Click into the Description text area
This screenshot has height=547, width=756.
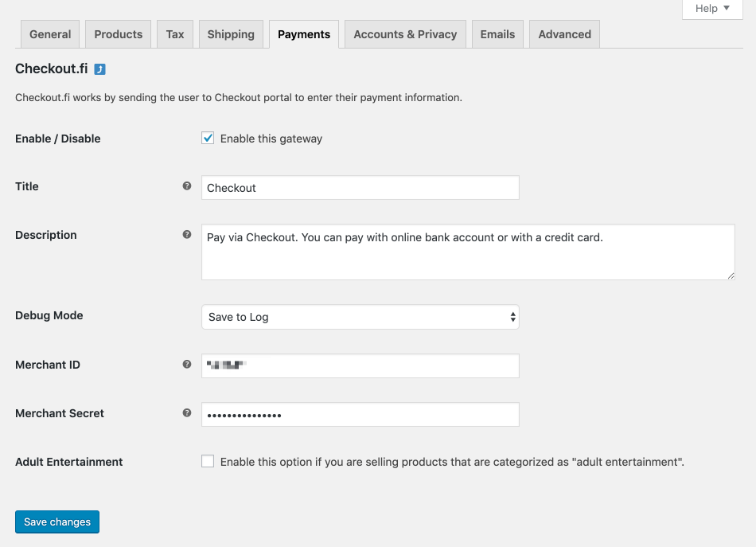pyautogui.click(x=468, y=252)
